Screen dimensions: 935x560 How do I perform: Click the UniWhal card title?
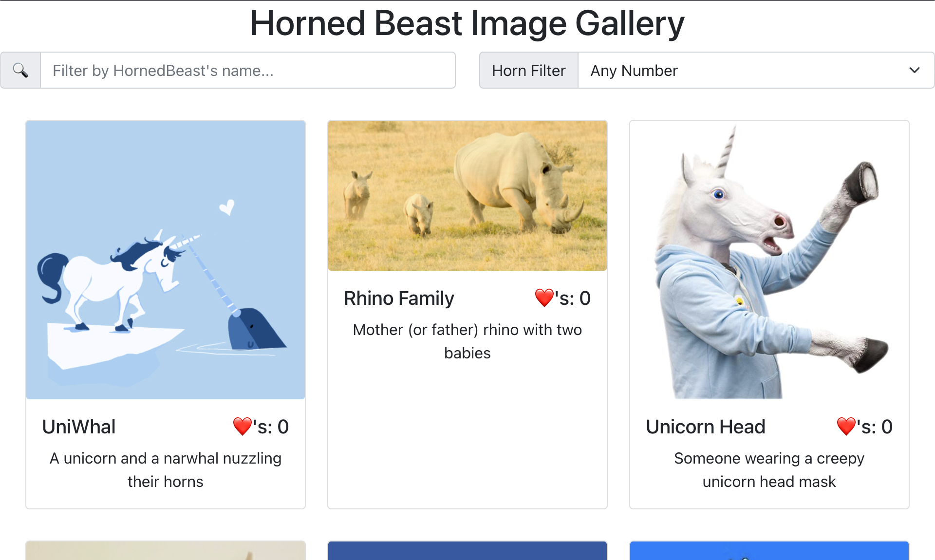click(x=79, y=427)
